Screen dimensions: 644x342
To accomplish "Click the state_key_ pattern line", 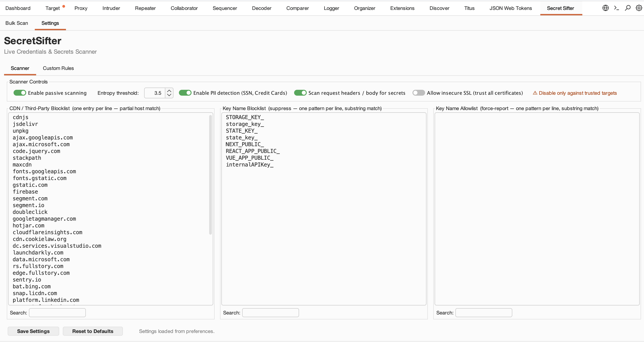I will [241, 137].
